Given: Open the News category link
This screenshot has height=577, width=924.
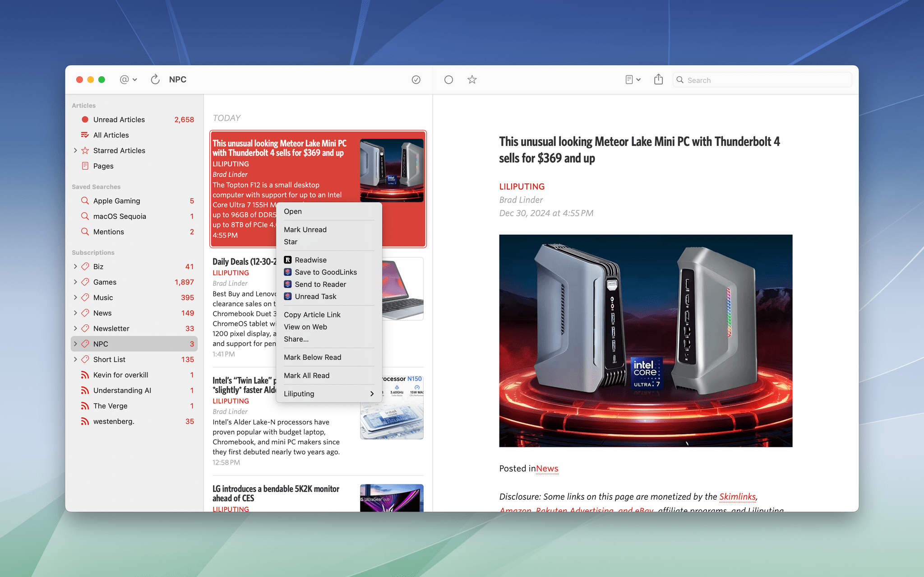Looking at the screenshot, I should pyautogui.click(x=547, y=469).
